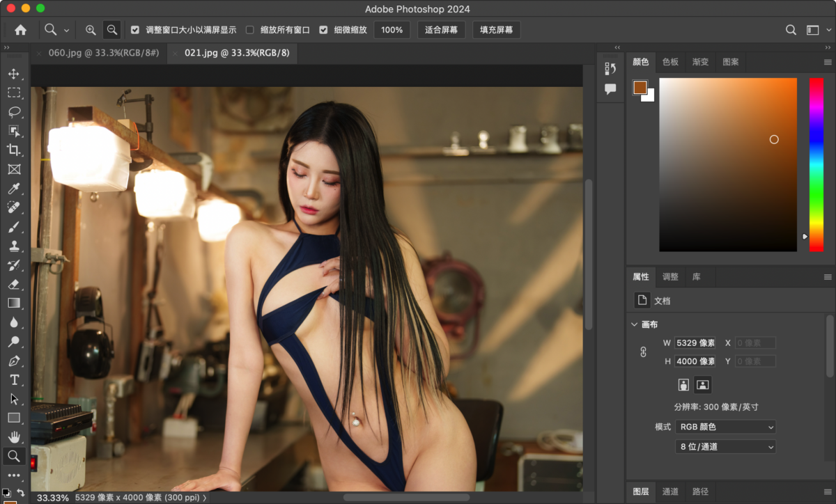Select the Gradient tool
Viewport: 836px width, 504px height.
(x=14, y=303)
